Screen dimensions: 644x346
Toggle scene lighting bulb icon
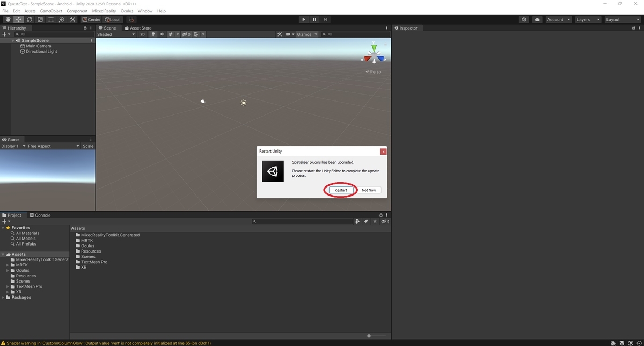tap(153, 34)
